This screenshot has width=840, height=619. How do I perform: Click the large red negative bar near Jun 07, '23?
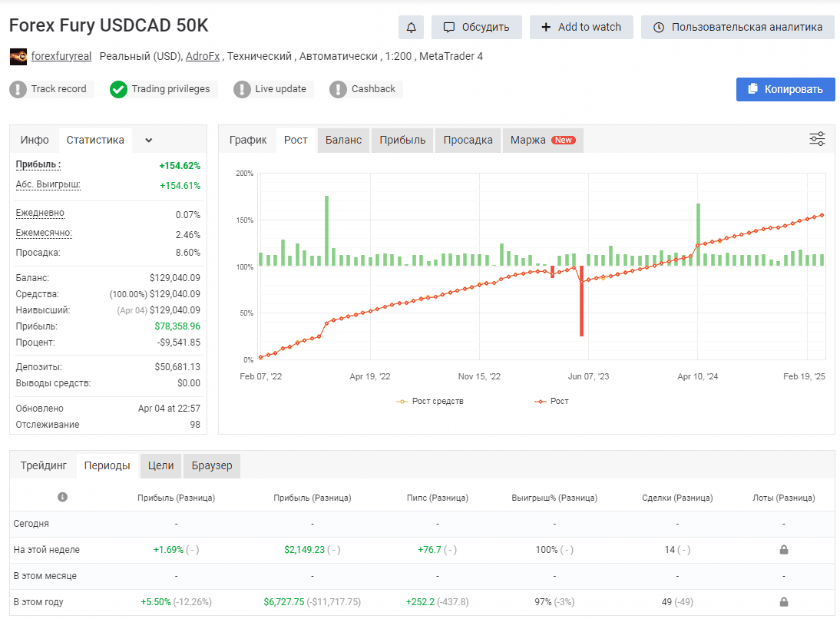[581, 301]
